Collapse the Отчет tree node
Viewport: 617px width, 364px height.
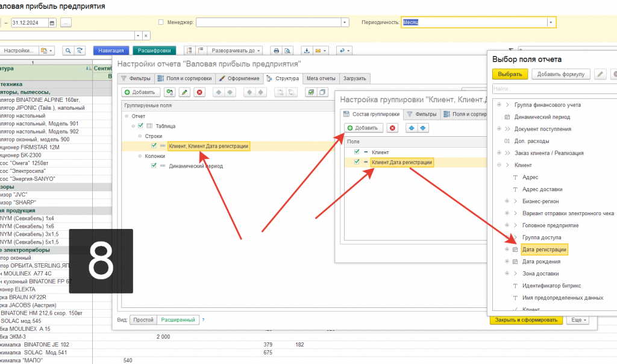127,116
